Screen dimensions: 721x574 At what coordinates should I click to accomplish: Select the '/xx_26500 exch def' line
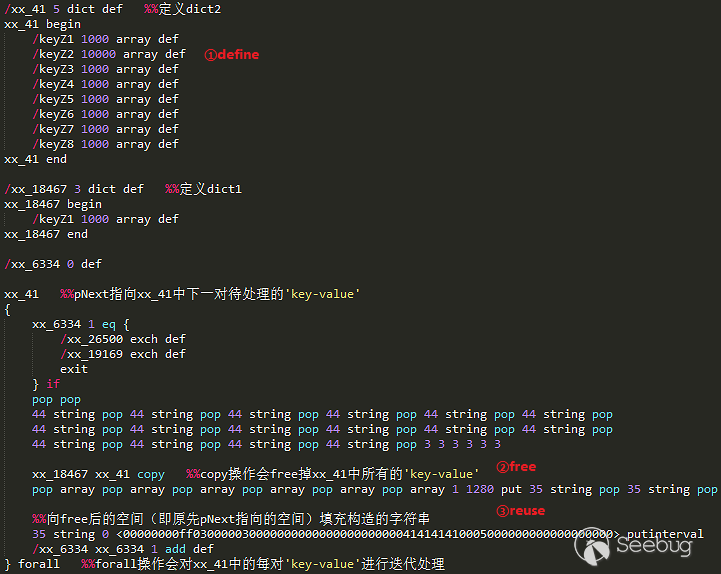point(123,339)
